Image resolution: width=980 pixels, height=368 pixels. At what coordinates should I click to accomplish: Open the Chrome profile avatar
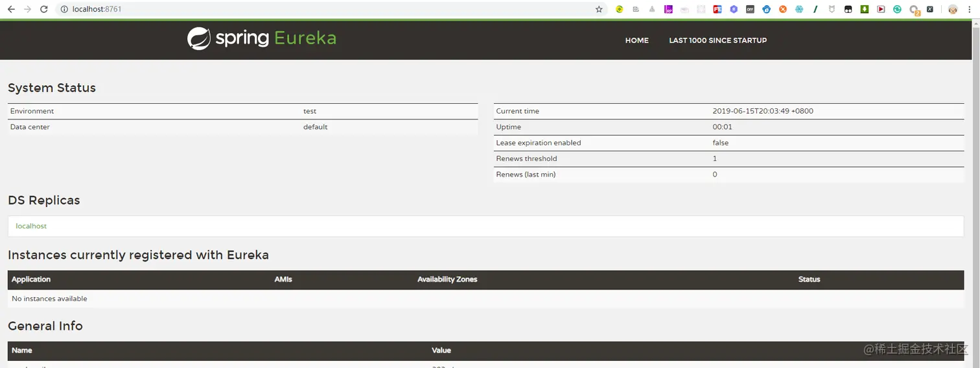click(953, 10)
